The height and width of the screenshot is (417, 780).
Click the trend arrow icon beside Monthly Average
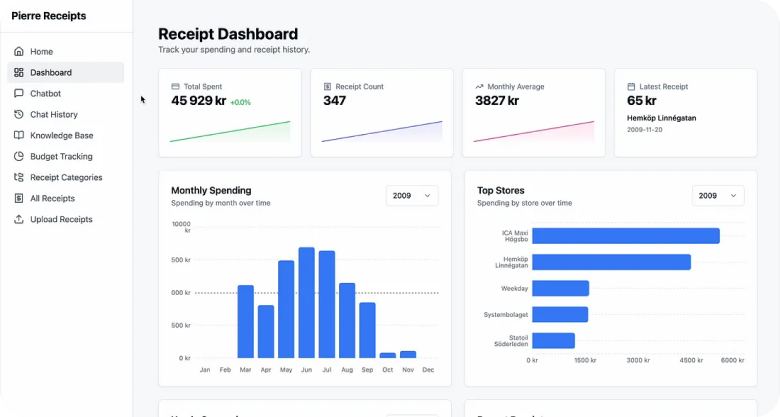pyautogui.click(x=479, y=87)
